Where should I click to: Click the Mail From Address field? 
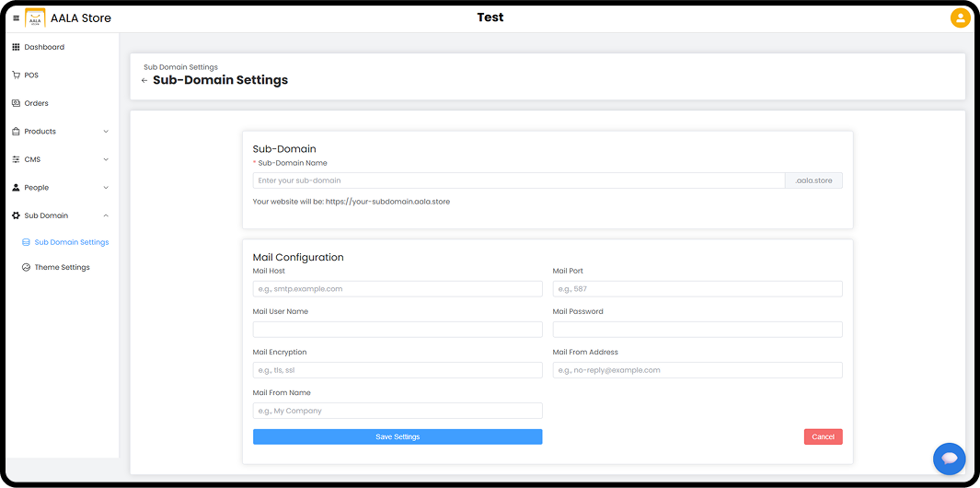(x=697, y=370)
